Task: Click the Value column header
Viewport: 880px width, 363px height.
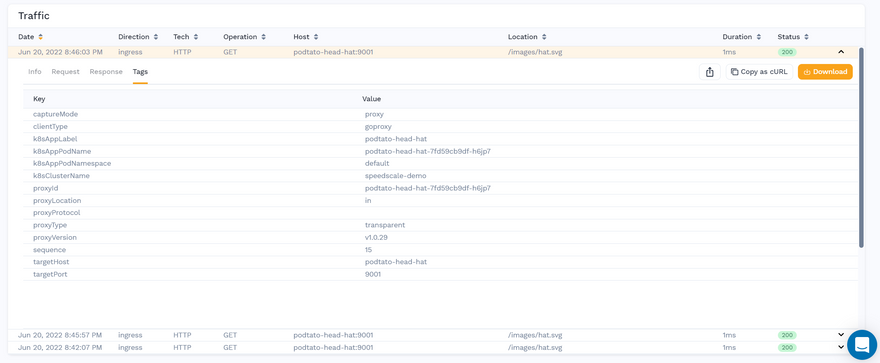Action: point(372,99)
